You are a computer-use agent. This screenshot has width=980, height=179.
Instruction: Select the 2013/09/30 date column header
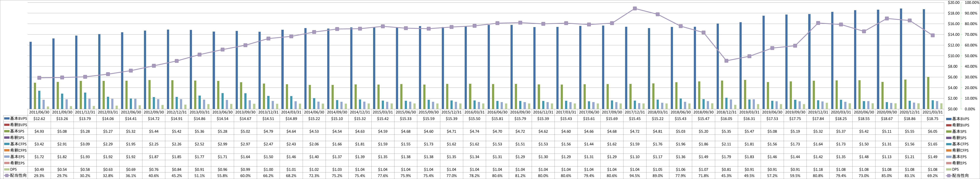[245, 112]
